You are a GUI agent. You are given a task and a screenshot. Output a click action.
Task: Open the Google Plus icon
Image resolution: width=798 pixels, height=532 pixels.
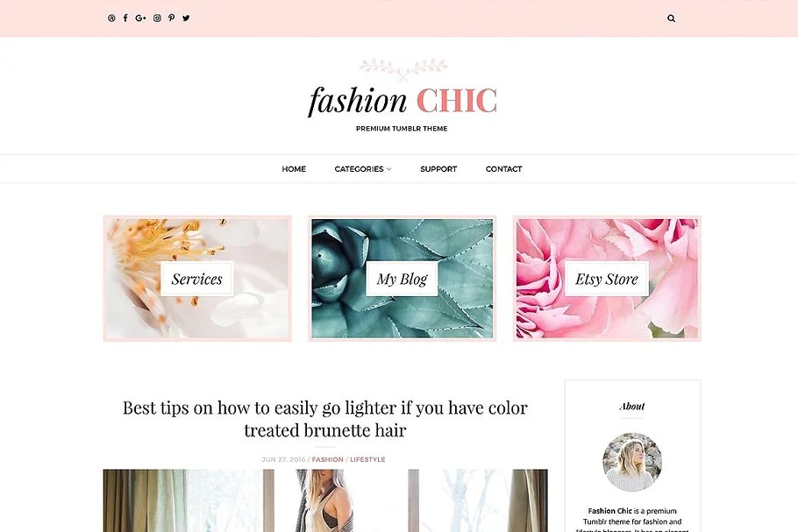[x=140, y=18]
